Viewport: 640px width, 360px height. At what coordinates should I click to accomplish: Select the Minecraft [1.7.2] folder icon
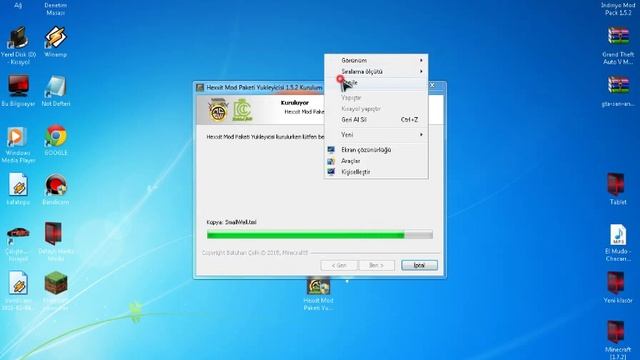click(616, 332)
